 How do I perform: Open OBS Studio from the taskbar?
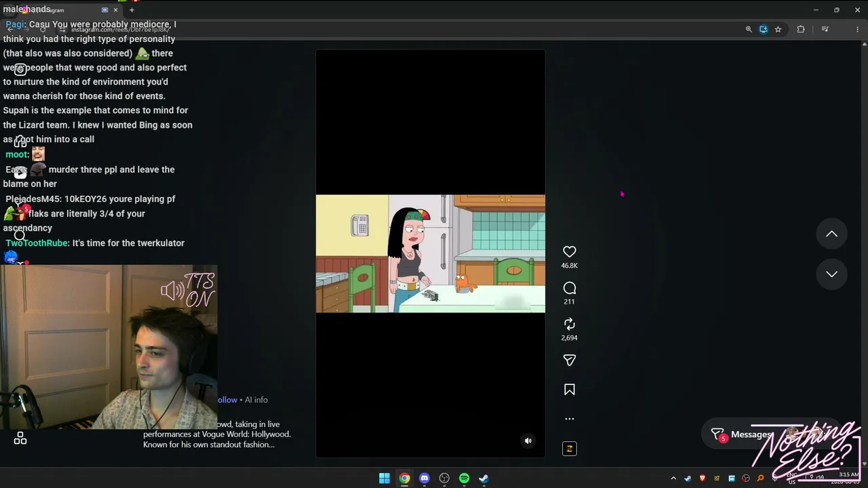click(444, 479)
